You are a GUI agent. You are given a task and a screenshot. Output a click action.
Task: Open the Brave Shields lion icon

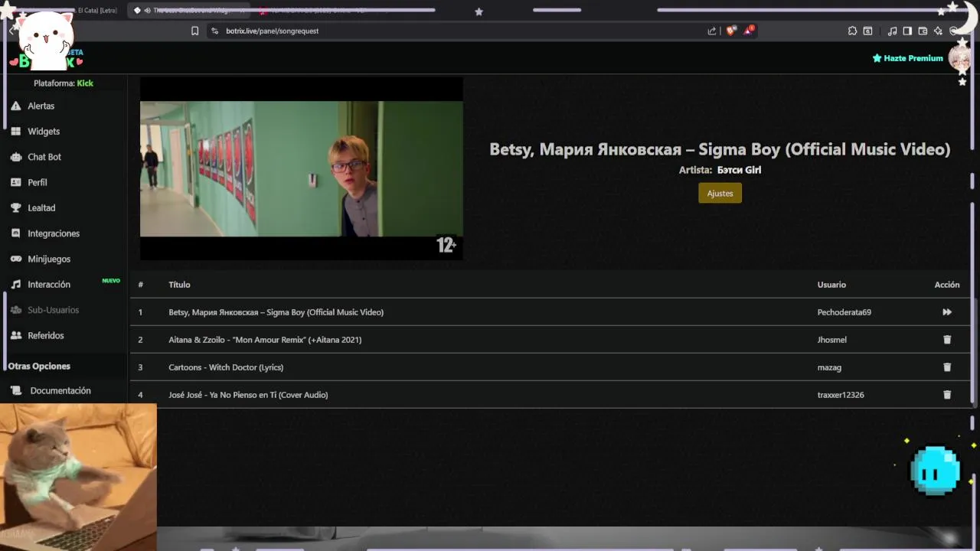(x=731, y=31)
